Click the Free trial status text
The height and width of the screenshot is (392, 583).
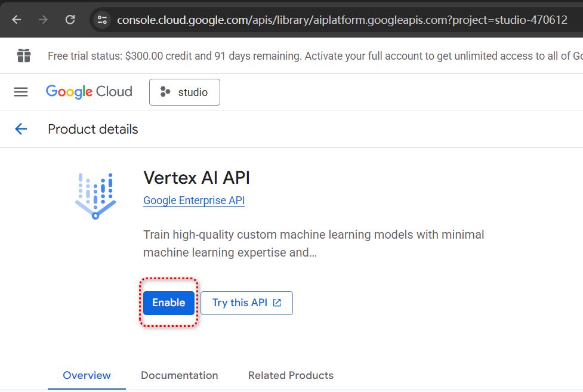315,56
